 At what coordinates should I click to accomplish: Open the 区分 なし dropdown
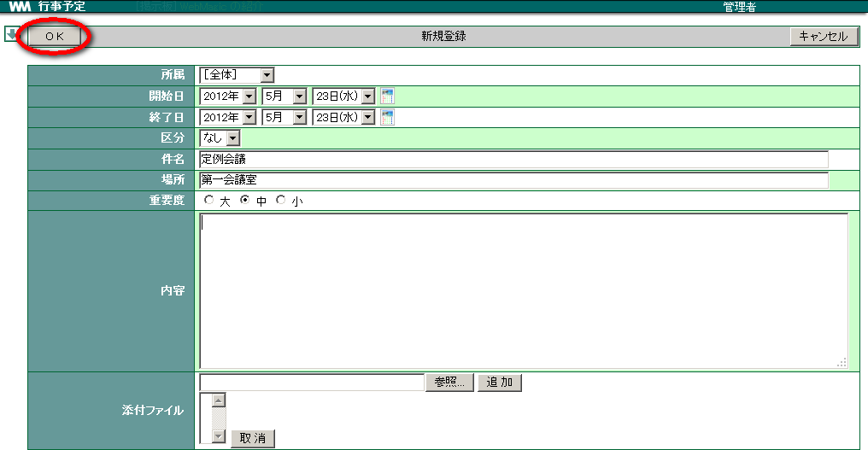(220, 137)
